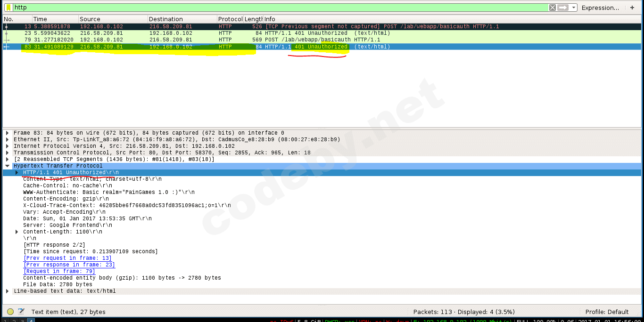This screenshot has height=322, width=644.
Task: Click the Profile: Default status entry
Action: (607, 312)
